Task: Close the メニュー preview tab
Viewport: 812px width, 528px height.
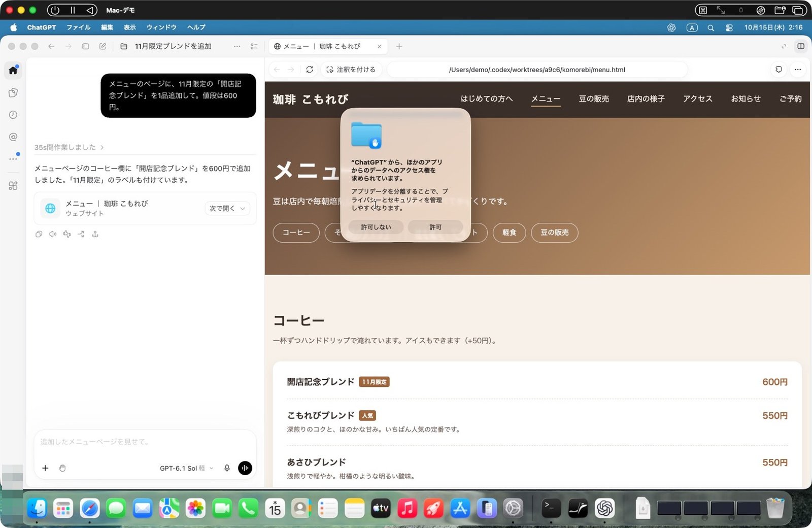Action: (x=379, y=46)
